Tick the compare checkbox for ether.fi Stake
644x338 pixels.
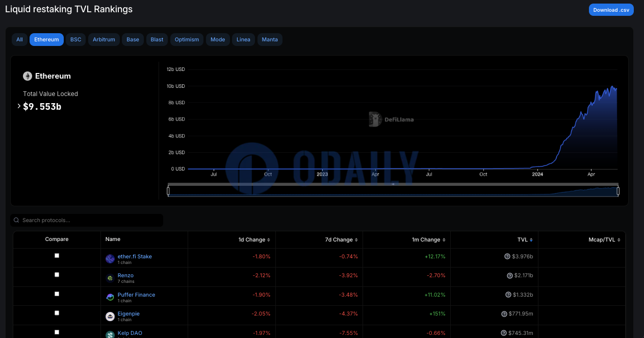pos(57,255)
